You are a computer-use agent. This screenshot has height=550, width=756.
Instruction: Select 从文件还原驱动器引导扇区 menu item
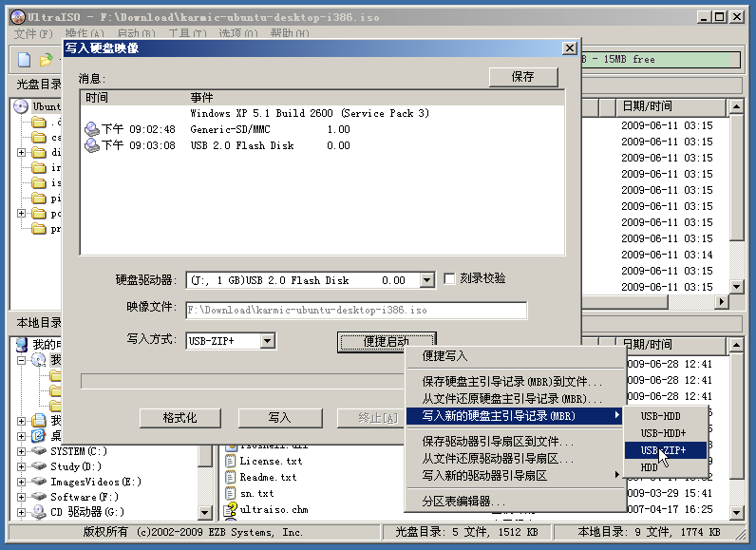(515, 459)
